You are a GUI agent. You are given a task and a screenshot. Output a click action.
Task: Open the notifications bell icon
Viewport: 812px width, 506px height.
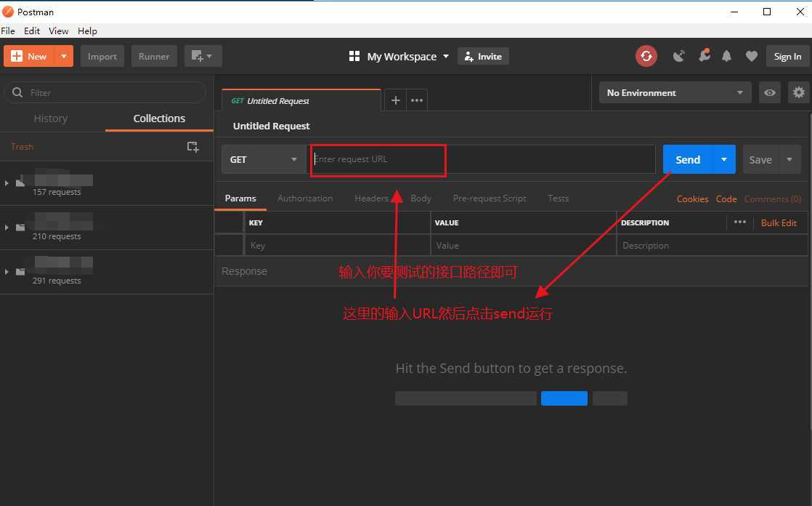726,56
